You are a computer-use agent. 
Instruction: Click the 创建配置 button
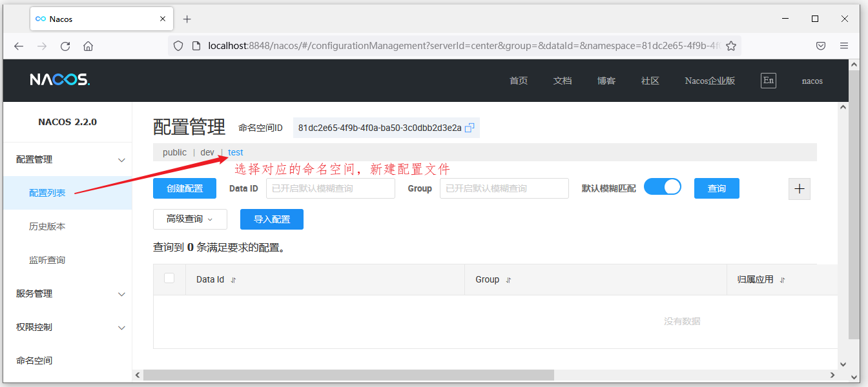185,188
